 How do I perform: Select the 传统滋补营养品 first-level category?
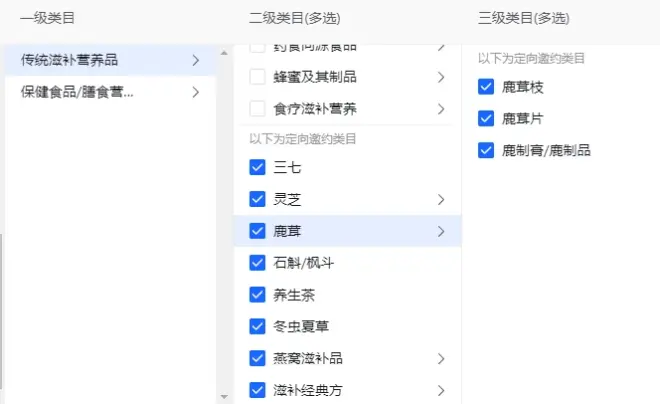point(70,60)
